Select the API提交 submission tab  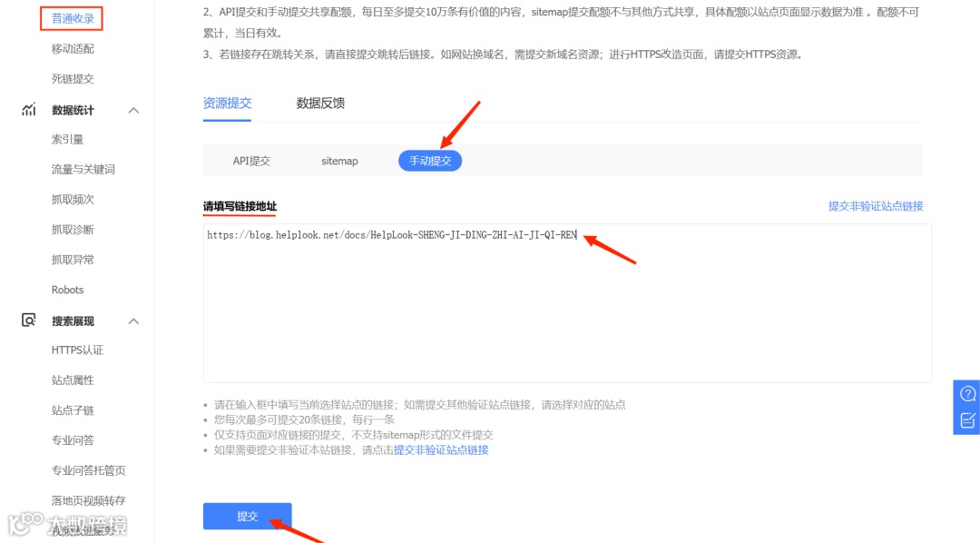[251, 161]
